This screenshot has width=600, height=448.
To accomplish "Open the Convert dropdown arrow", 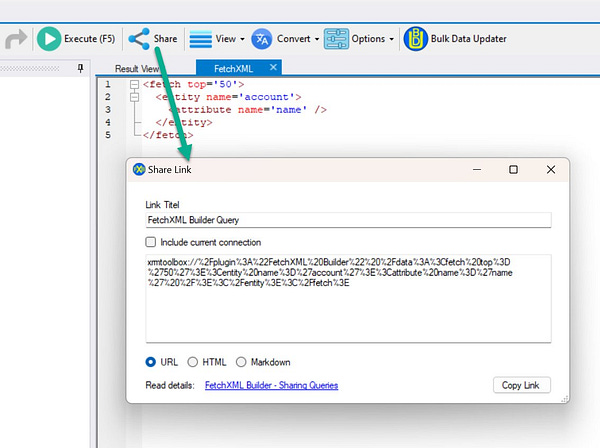I will [x=317, y=39].
